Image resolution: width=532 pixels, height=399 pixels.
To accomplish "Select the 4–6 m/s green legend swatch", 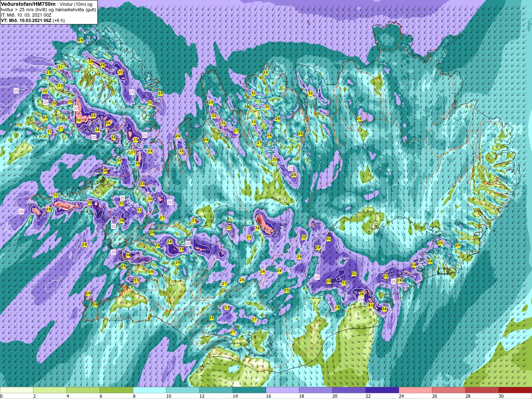I will coord(83,390).
